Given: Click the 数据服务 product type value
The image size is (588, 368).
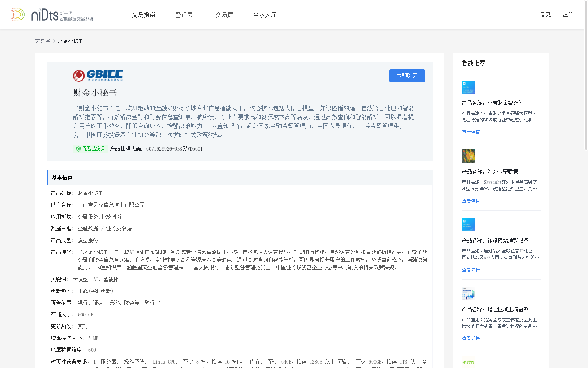Looking at the screenshot, I should pyautogui.click(x=88, y=240).
